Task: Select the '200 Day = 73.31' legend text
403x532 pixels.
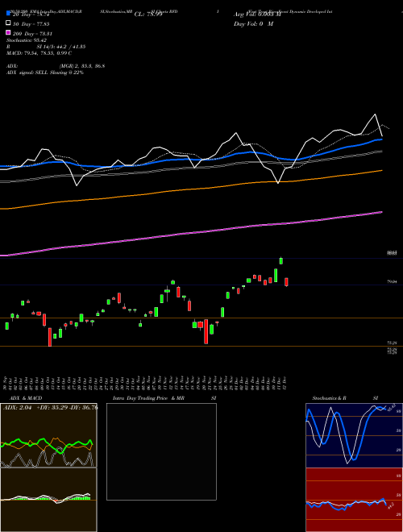Action: tap(32, 34)
